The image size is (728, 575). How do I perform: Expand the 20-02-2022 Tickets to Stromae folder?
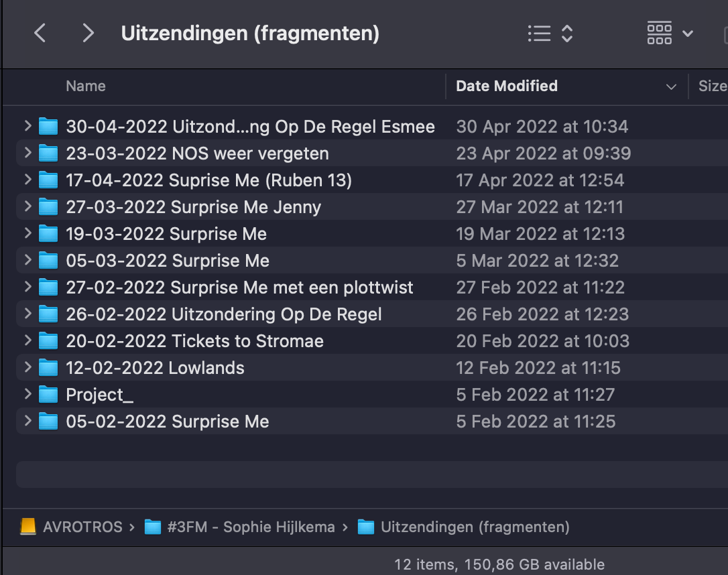(28, 340)
